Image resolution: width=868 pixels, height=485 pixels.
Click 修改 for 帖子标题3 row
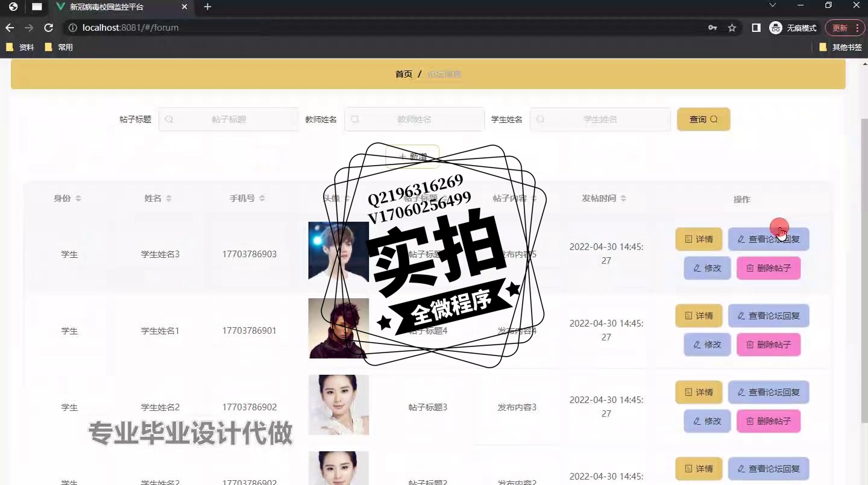click(707, 421)
